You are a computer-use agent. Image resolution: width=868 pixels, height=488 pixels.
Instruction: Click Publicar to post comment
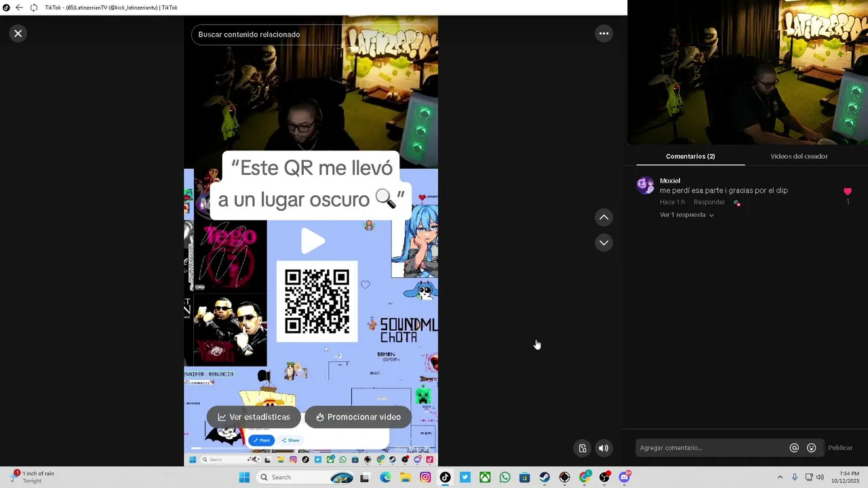pyautogui.click(x=840, y=448)
